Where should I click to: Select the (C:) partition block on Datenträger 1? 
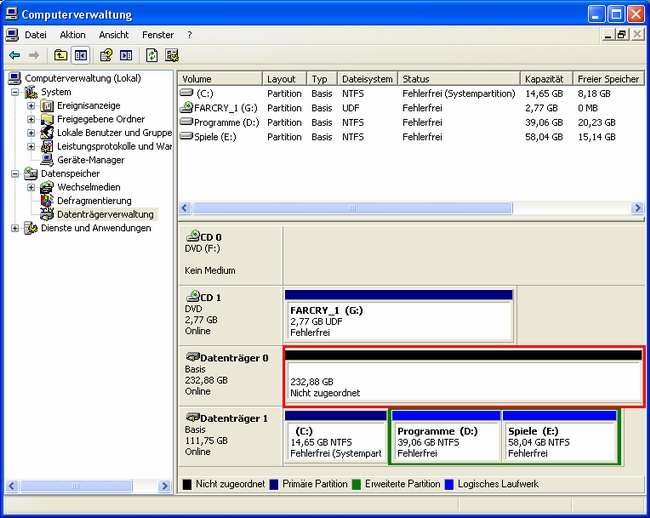[336, 437]
